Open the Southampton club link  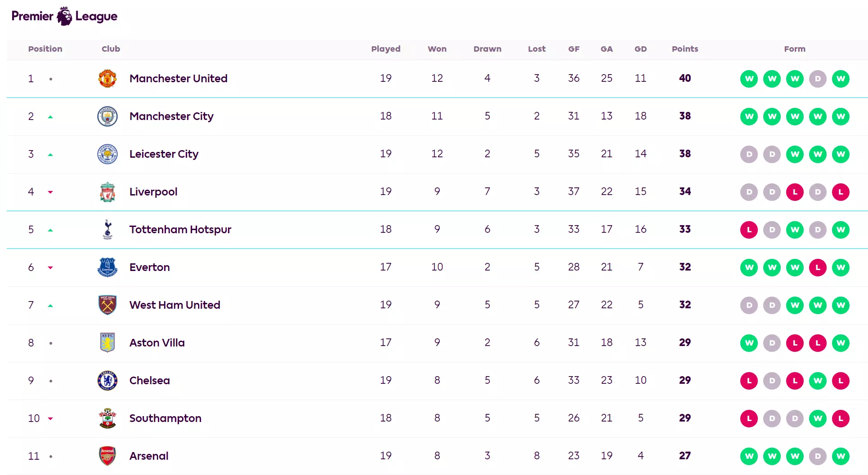(165, 418)
